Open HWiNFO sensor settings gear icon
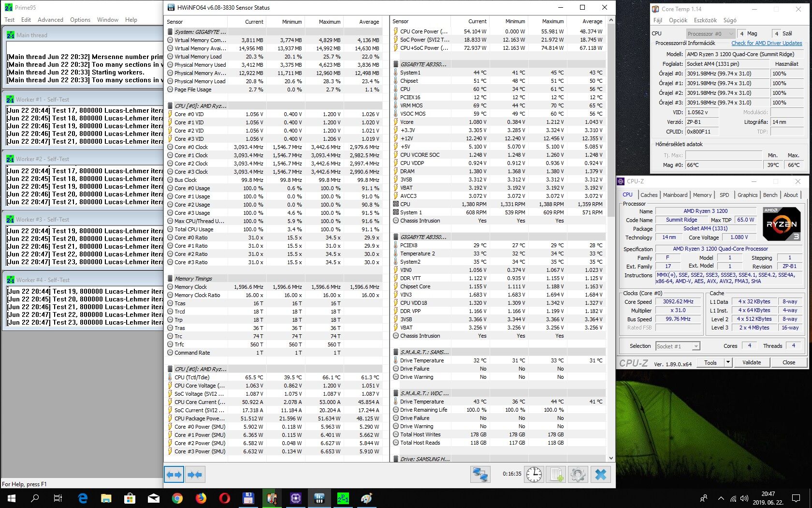Image resolution: width=812 pixels, height=508 pixels. coord(578,475)
